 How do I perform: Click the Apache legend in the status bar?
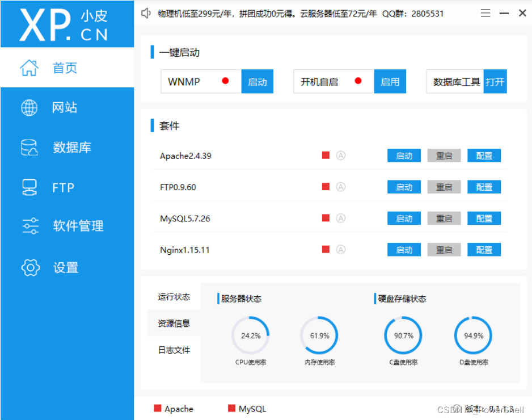point(174,408)
